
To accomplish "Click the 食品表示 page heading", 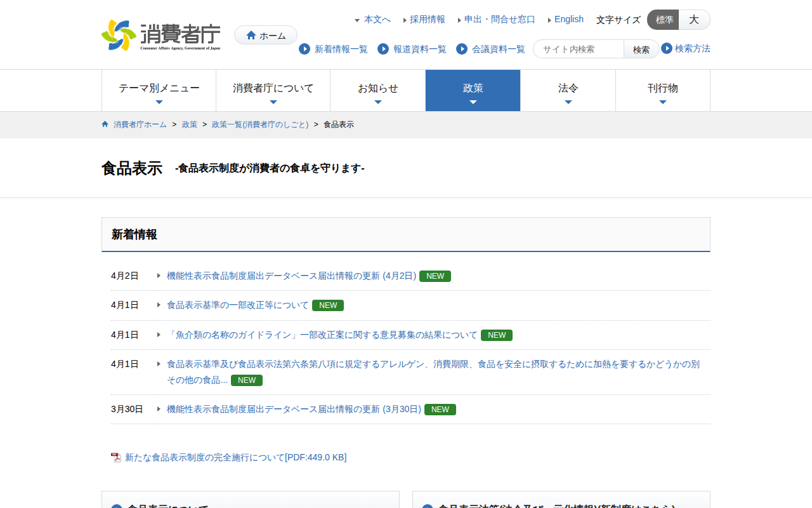I will coord(132,168).
